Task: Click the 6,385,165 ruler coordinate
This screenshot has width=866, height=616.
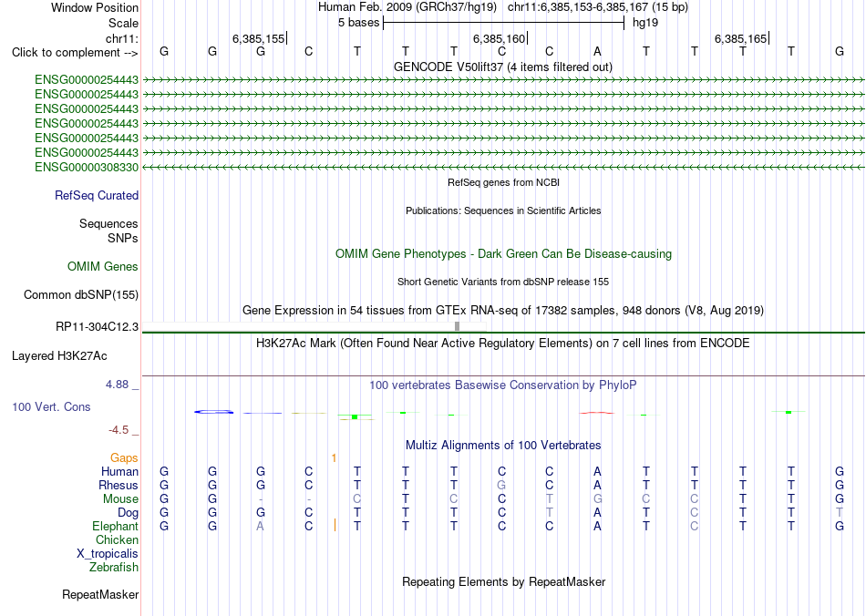Action: click(x=740, y=38)
